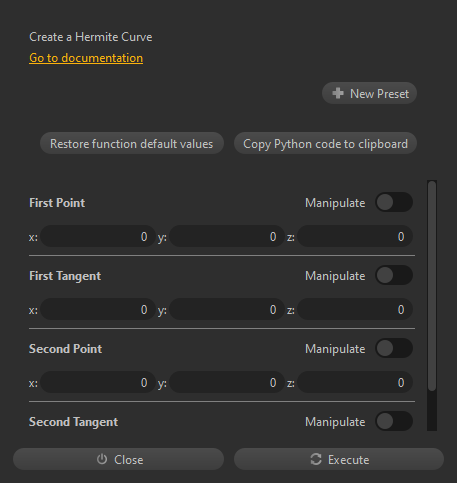Image resolution: width=457 pixels, height=483 pixels.
Task: Enable Manipulate toggle for Second Point
Action: coord(394,348)
